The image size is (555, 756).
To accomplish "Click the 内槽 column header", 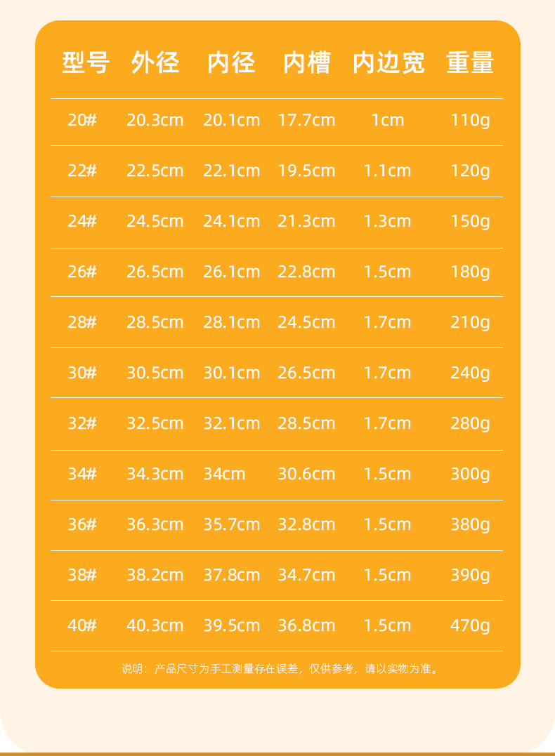I will tap(307, 64).
